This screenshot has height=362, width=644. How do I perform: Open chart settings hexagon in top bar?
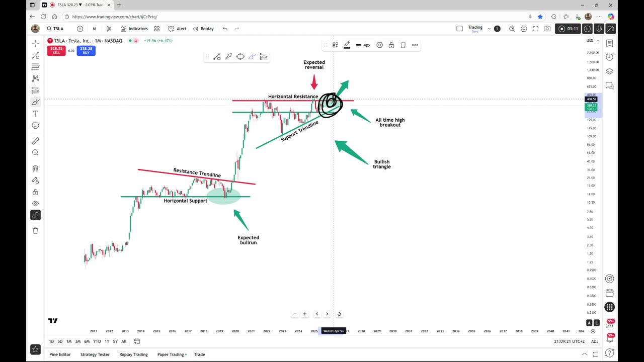524,29
